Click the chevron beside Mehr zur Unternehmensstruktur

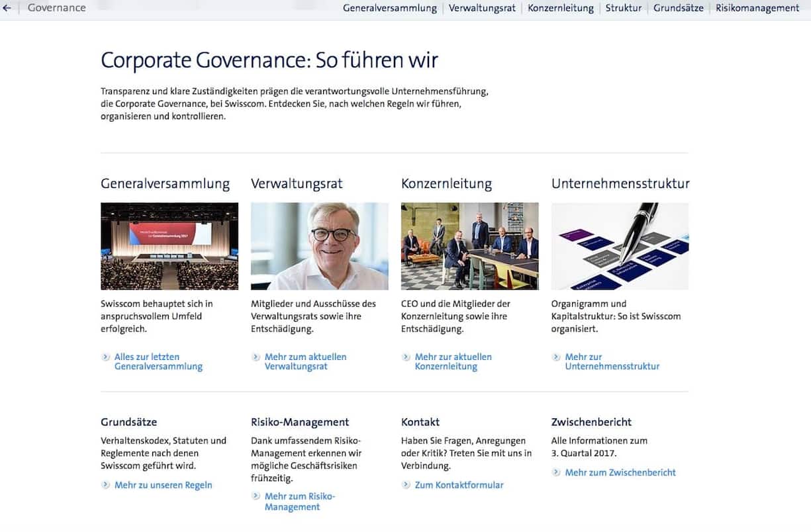pos(556,357)
